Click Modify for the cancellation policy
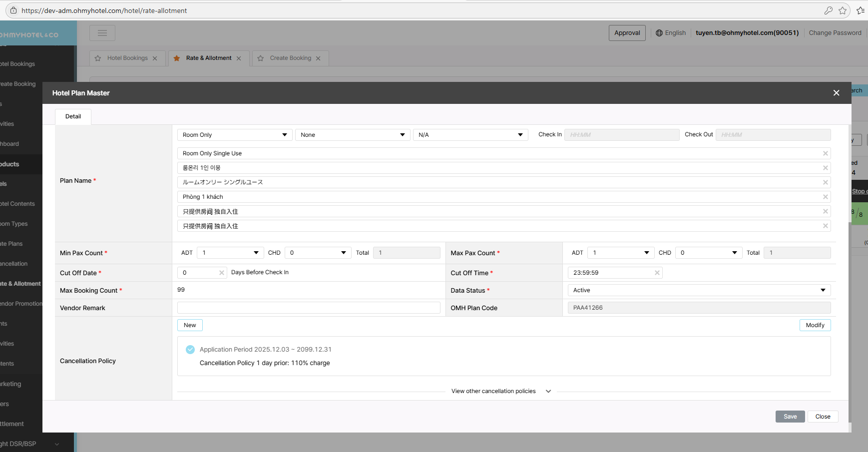 [815, 325]
